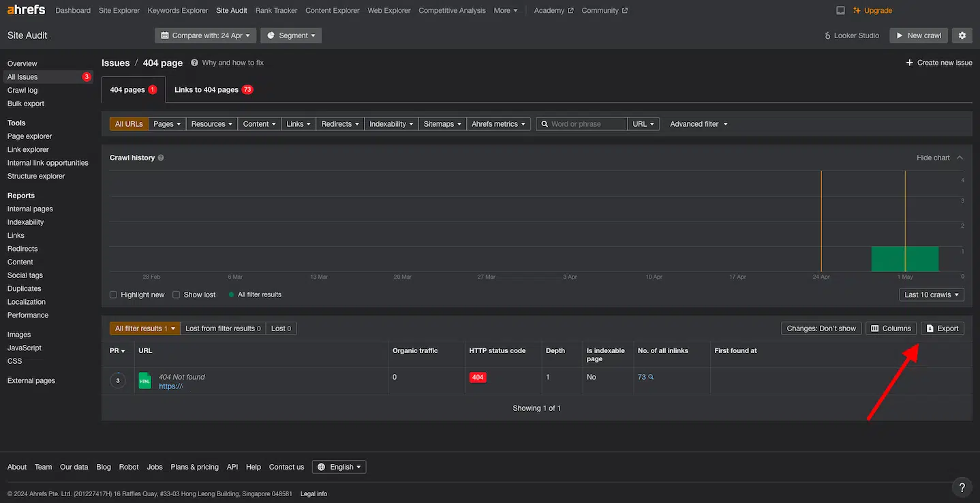Screen dimensions: 980x503
Task: Open Structure explorer in sidebar
Action: click(36, 176)
